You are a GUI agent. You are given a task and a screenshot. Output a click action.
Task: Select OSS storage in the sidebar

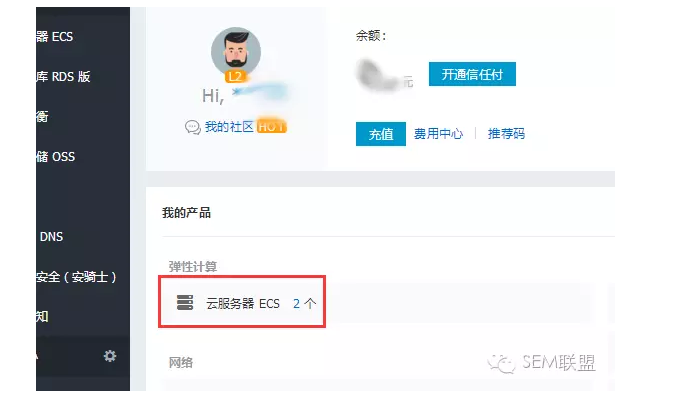tap(55, 157)
